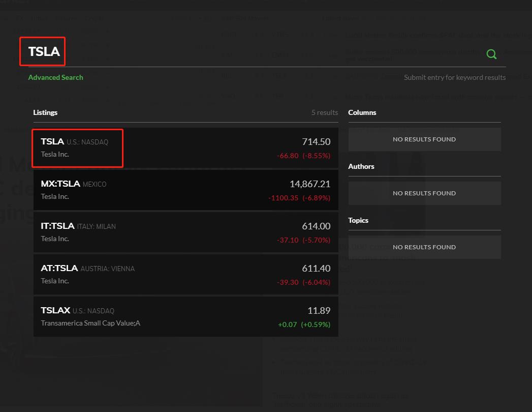Open the Advanced Search page
Screen dimensions: 532x412
click(55, 77)
